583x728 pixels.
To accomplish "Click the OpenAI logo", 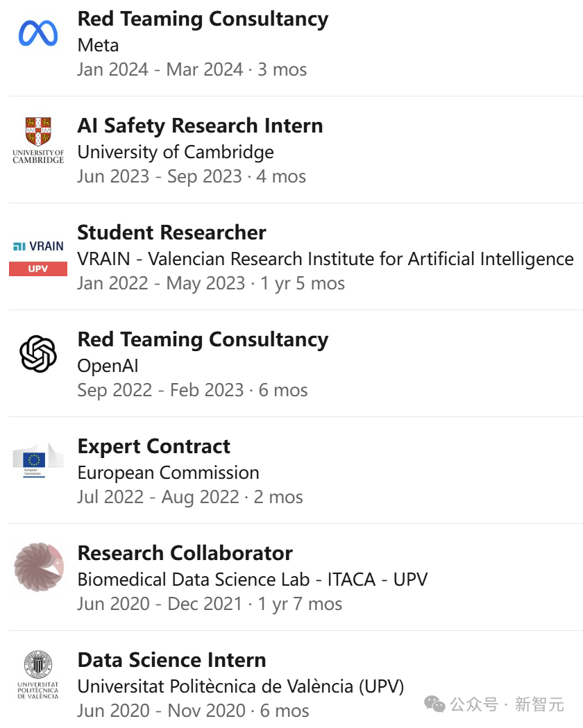I will (x=38, y=353).
